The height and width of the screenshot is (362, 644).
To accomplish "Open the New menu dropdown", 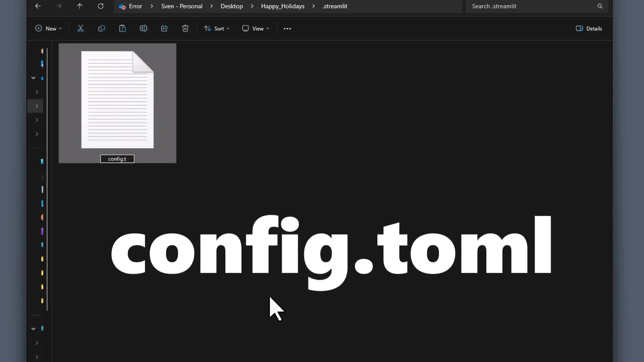I will click(x=48, y=28).
